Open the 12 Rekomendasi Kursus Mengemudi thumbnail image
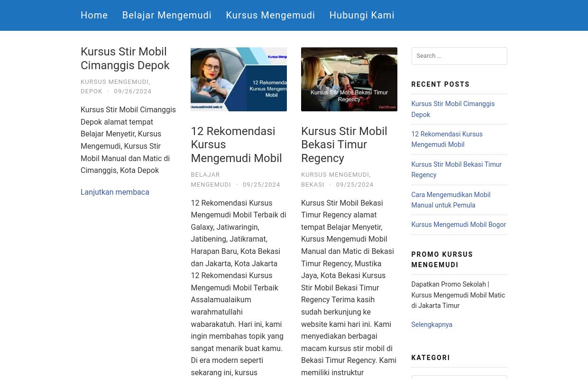588x379 pixels. (239, 79)
